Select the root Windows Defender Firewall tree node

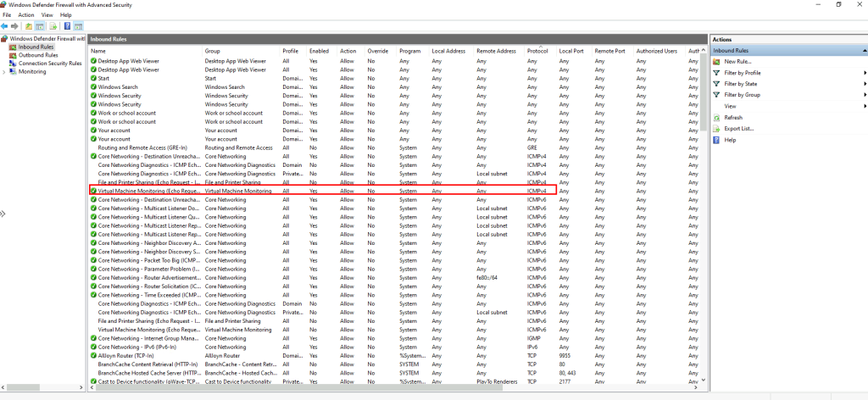pyautogui.click(x=47, y=39)
